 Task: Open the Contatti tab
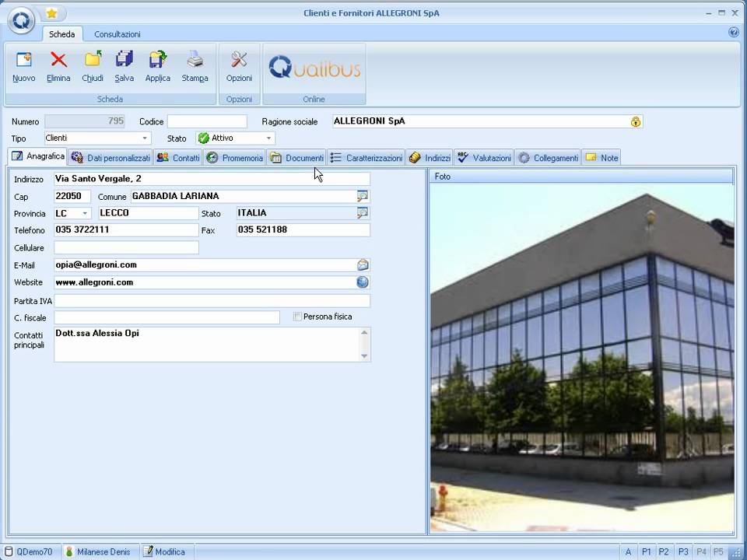pos(179,158)
